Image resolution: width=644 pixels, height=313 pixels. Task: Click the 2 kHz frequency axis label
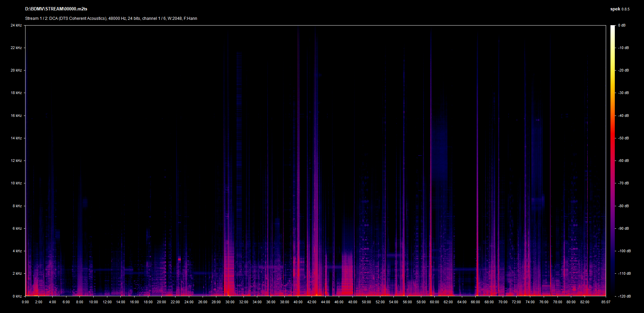coord(17,273)
